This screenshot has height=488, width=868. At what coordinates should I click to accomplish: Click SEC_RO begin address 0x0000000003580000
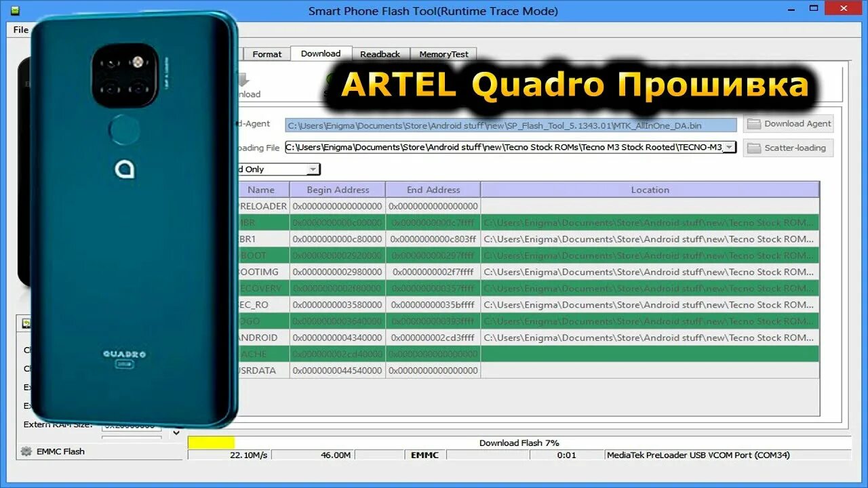pos(338,305)
